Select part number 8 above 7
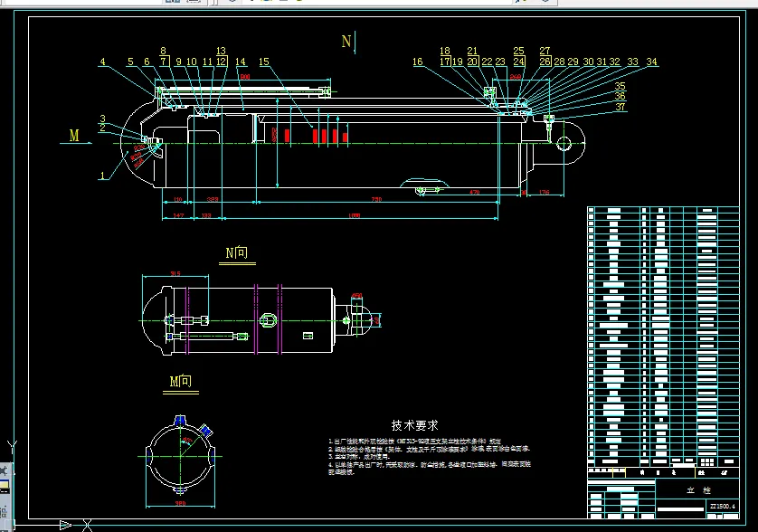The image size is (758, 532). pos(164,51)
